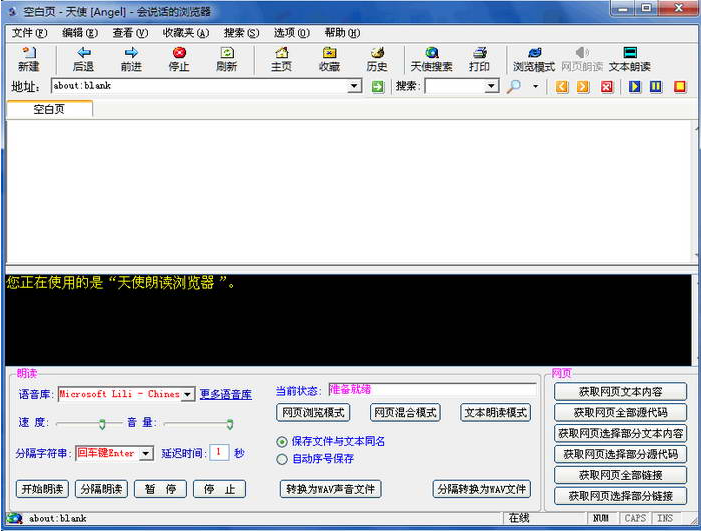Stop reading with the stop square icon
This screenshot has width=701, height=531.
pyautogui.click(x=680, y=86)
